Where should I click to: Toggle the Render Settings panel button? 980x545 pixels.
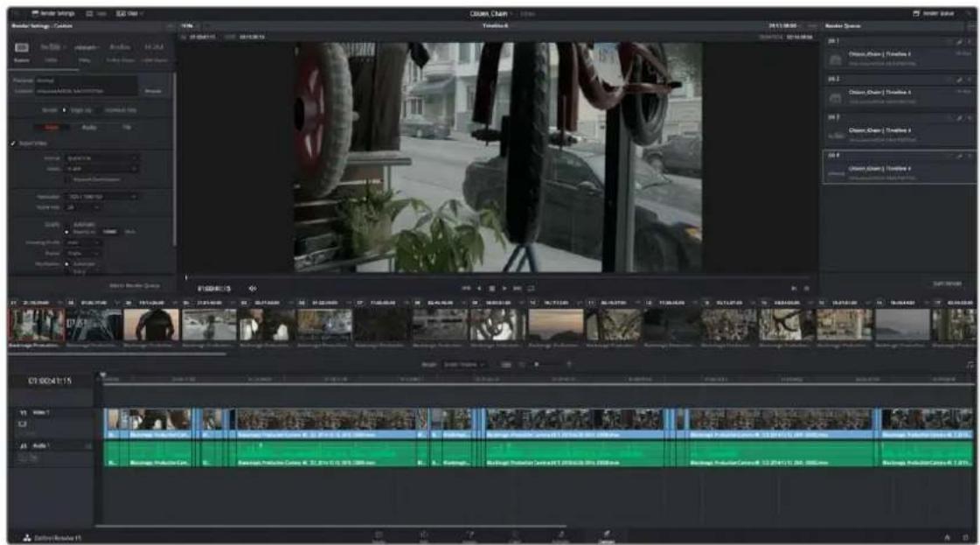pyautogui.click(x=52, y=13)
